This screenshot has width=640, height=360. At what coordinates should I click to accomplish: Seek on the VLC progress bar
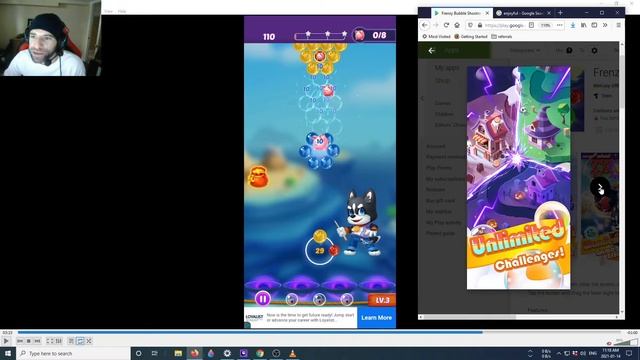[318, 333]
